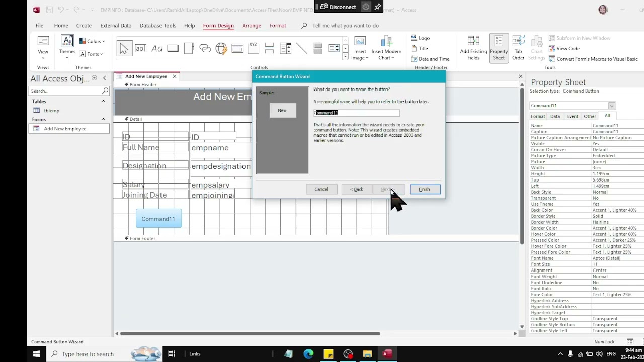
Task: Switch to the Format ribbon tab
Action: (278, 26)
